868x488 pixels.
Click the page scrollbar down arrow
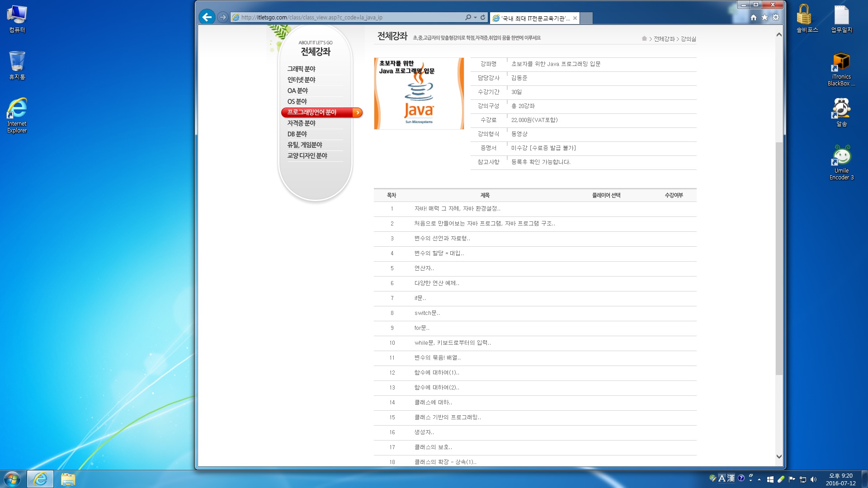(779, 456)
